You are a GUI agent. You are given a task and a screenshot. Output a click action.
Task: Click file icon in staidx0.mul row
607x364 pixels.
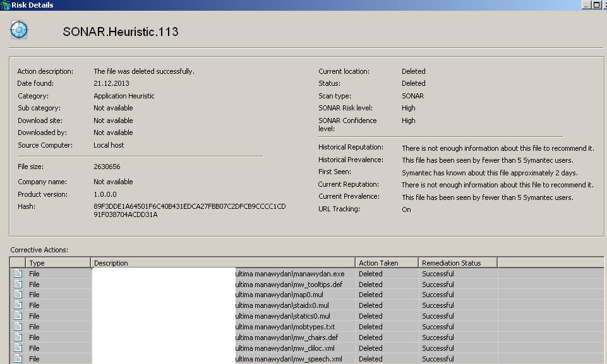(x=18, y=305)
